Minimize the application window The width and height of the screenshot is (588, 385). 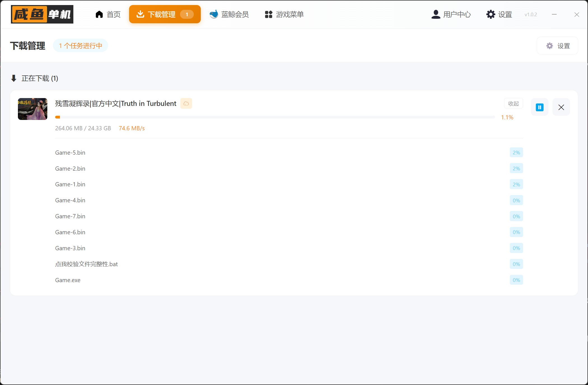554,14
